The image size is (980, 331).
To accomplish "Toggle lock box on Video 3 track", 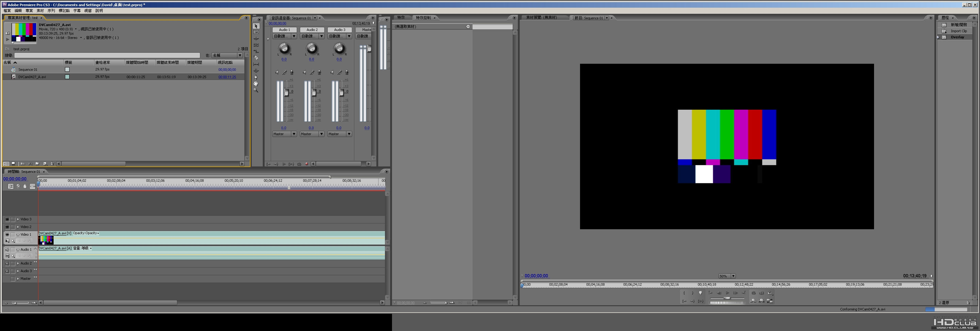I will click(13, 219).
